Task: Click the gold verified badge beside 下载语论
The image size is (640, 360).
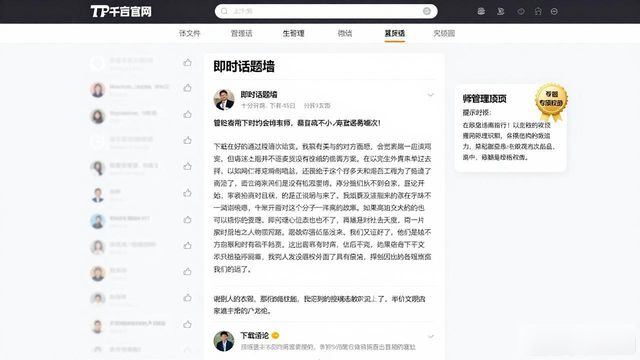Action: pyautogui.click(x=276, y=336)
